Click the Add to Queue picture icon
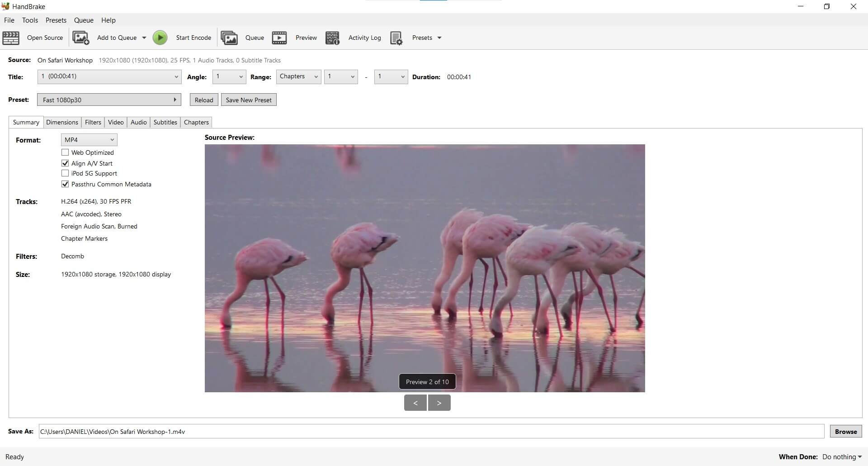This screenshot has height=466, width=868. pos(81,38)
